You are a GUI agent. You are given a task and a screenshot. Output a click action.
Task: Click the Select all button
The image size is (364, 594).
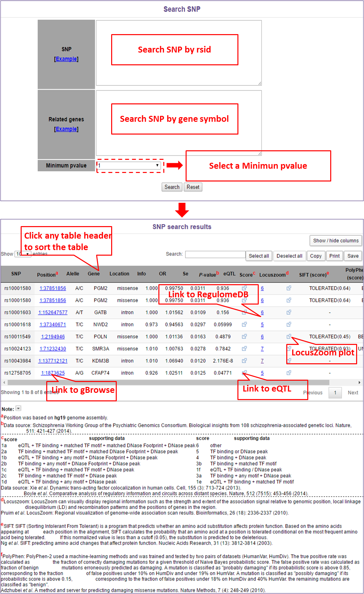259,256
